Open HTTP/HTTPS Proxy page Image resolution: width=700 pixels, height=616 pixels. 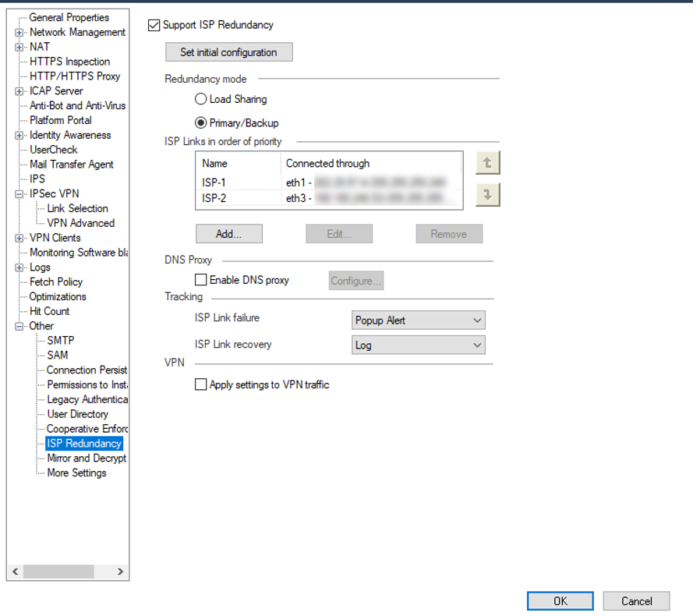point(75,76)
